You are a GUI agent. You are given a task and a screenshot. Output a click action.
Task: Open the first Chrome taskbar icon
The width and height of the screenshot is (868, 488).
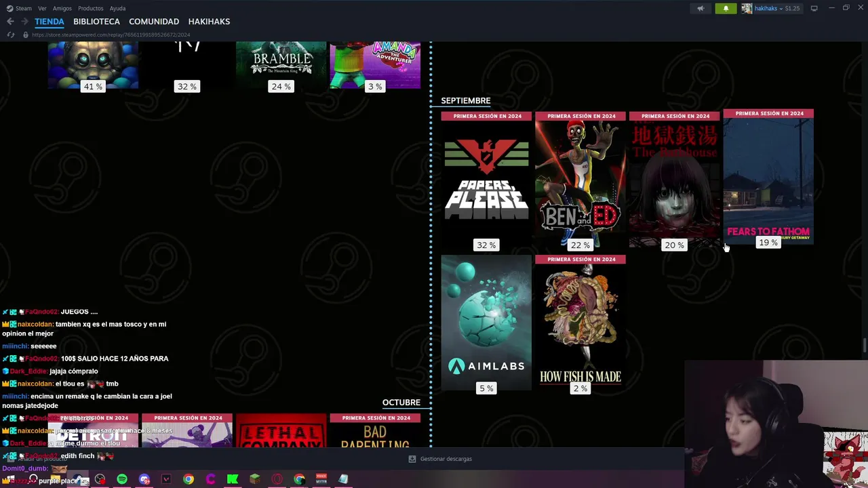coord(189,479)
